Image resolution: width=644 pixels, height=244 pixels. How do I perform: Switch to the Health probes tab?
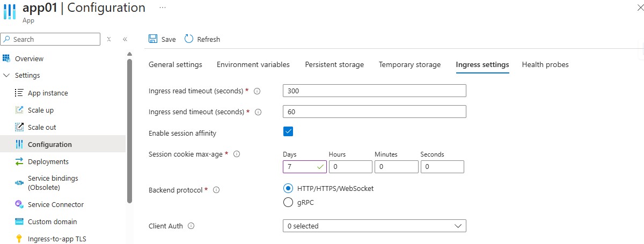[x=545, y=64]
